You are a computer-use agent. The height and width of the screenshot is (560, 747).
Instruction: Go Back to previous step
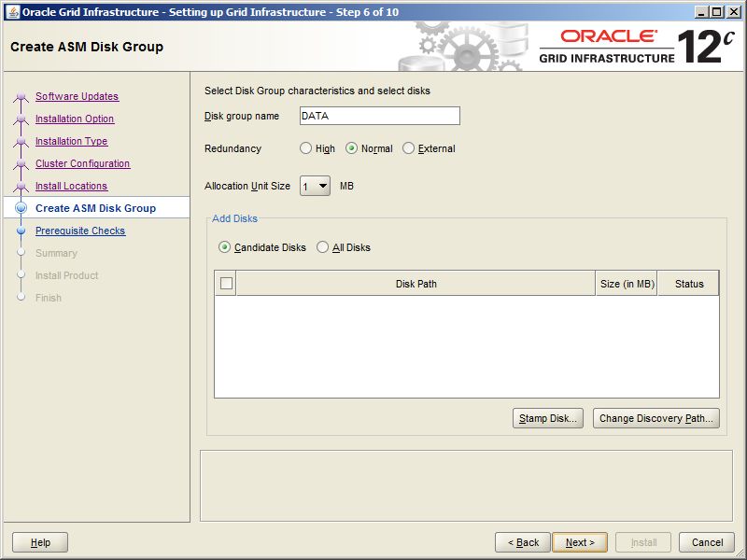point(523,542)
